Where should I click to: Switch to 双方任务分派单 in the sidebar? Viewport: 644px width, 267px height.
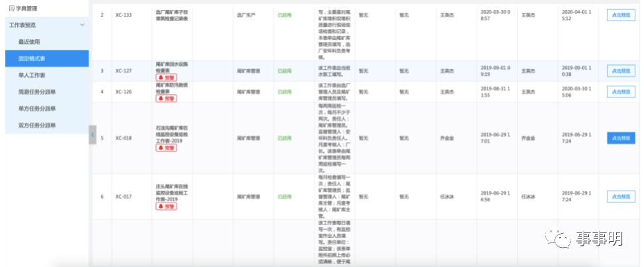pyautogui.click(x=37, y=125)
